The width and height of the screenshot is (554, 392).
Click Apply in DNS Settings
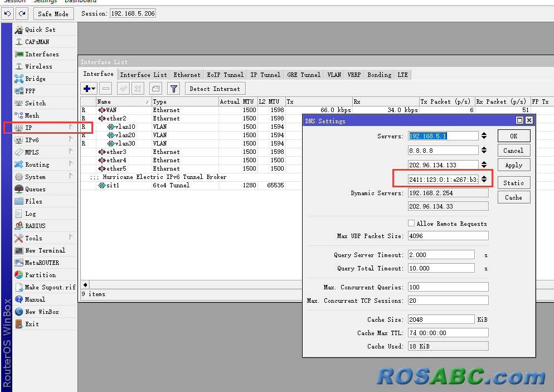514,165
